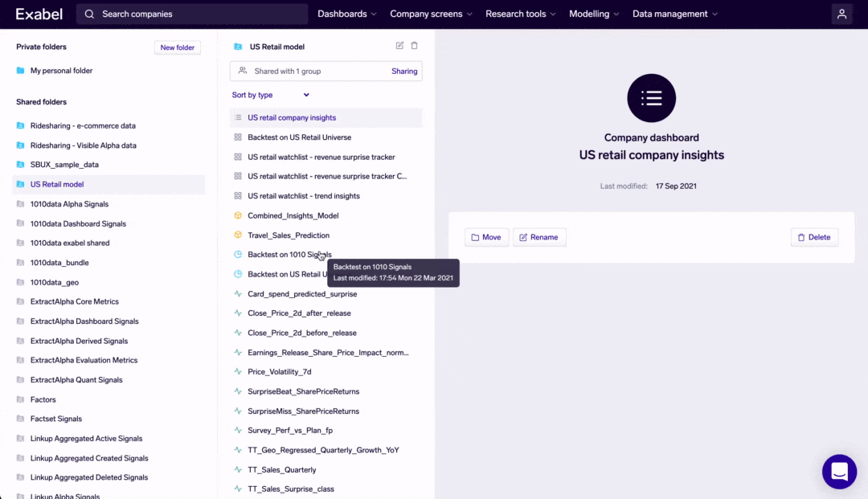Click the model icon beside Combined_Insights_Model

coord(238,215)
